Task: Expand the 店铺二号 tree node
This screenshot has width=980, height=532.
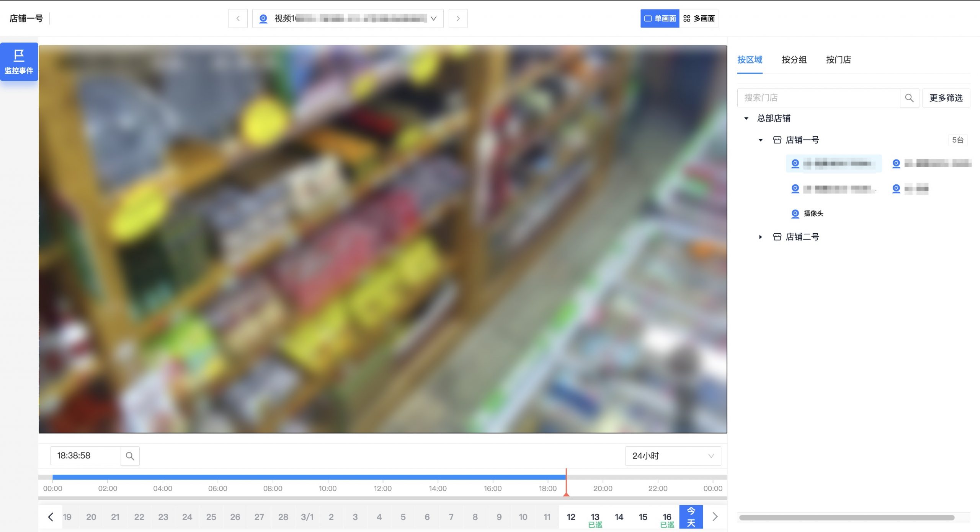Action: tap(761, 237)
